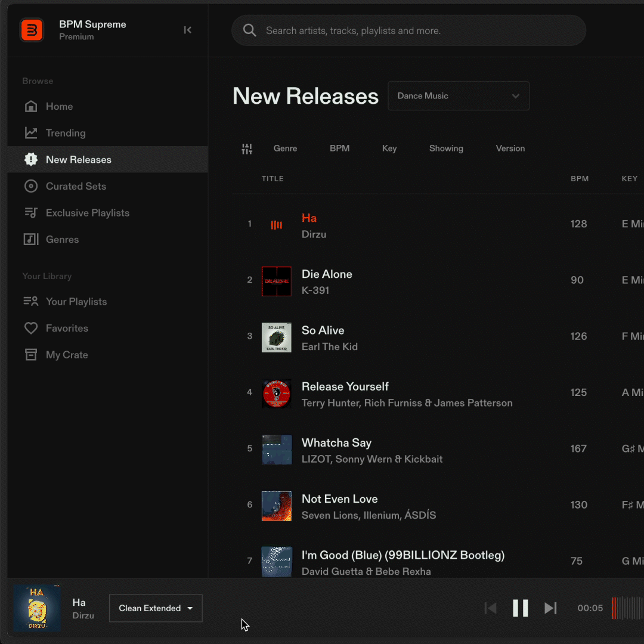
Task: Open Favorites in library
Action: click(x=107, y=328)
